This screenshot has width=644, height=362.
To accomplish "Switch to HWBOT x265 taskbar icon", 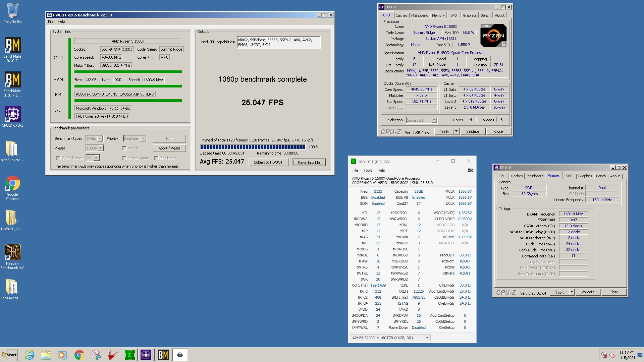I will (180, 355).
